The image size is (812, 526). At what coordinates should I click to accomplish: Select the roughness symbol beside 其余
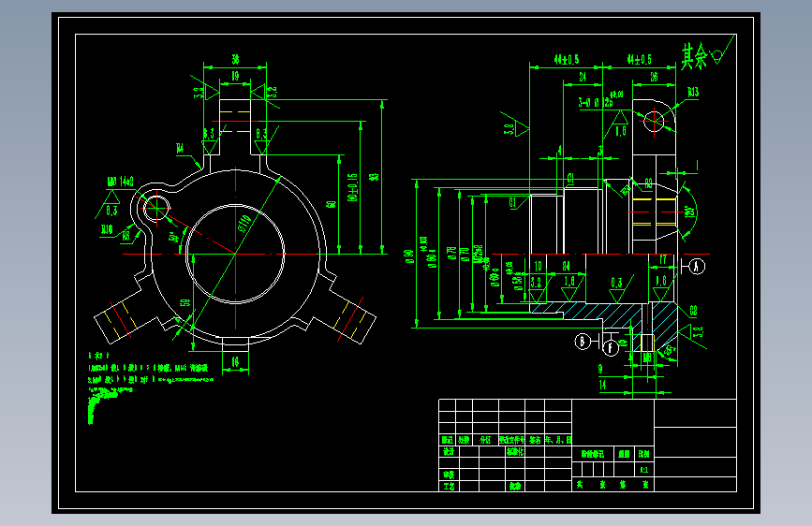pos(722,51)
